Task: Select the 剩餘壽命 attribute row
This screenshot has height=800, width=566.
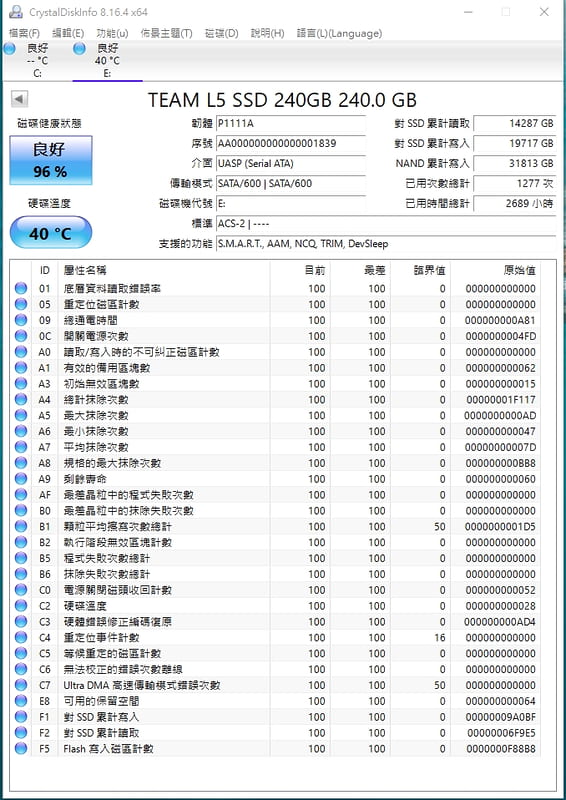Action: [x=276, y=479]
